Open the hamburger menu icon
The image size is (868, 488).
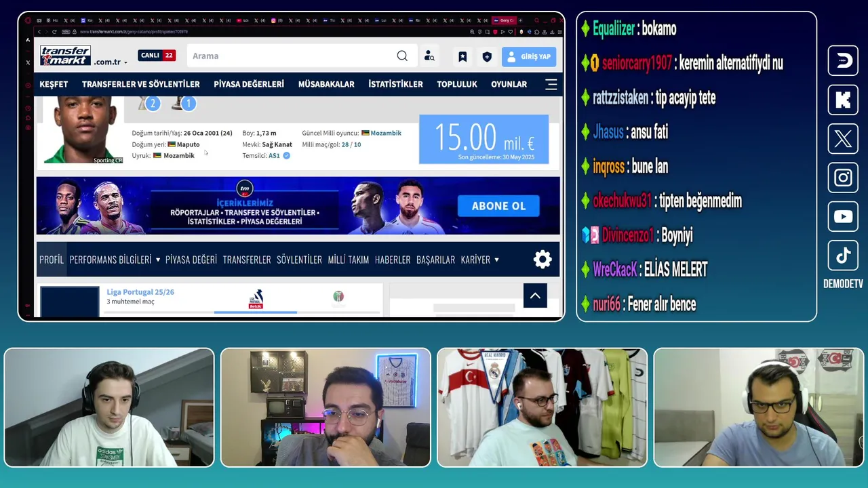coord(551,84)
